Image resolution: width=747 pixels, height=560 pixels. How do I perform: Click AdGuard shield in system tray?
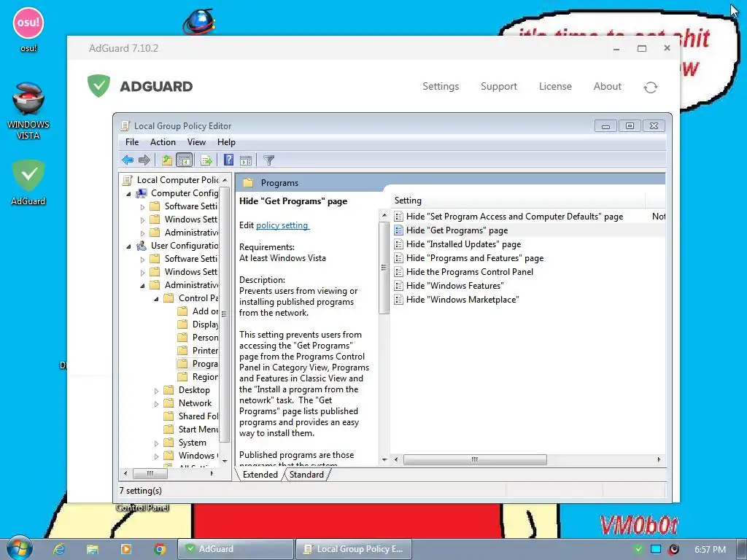[x=638, y=549]
